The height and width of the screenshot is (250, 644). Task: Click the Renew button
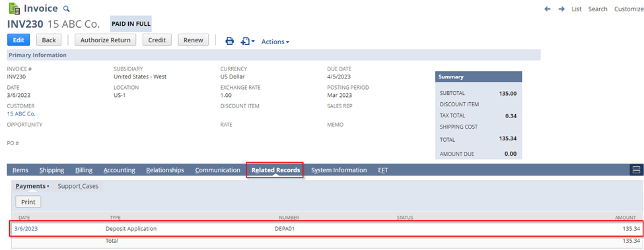[x=193, y=40]
